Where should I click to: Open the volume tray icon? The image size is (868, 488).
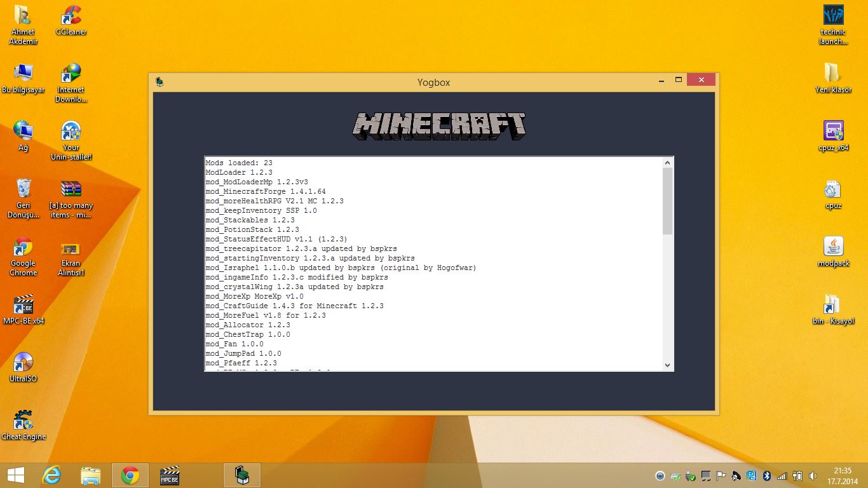(813, 476)
